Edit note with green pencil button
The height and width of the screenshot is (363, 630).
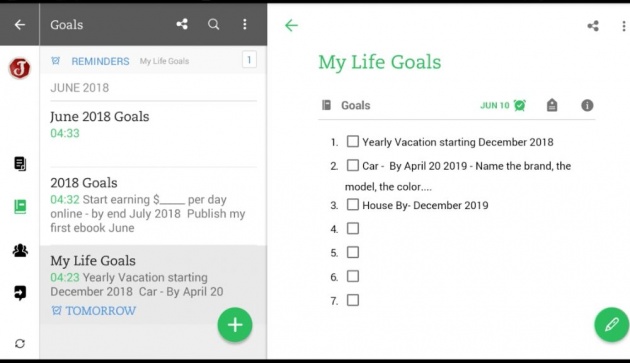[x=612, y=325]
